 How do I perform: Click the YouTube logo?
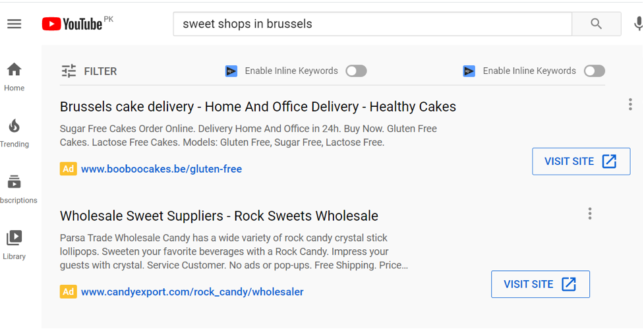pos(73,24)
